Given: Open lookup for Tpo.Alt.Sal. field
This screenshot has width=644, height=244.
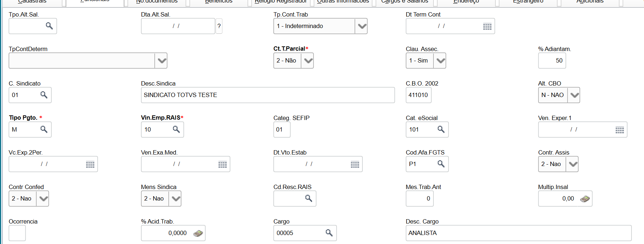Looking at the screenshot, I should point(49,26).
